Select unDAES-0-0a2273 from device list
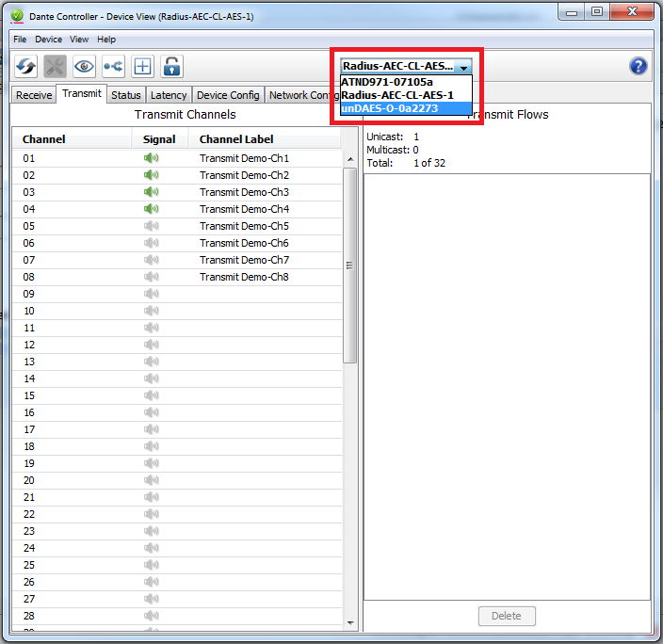 tap(406, 108)
